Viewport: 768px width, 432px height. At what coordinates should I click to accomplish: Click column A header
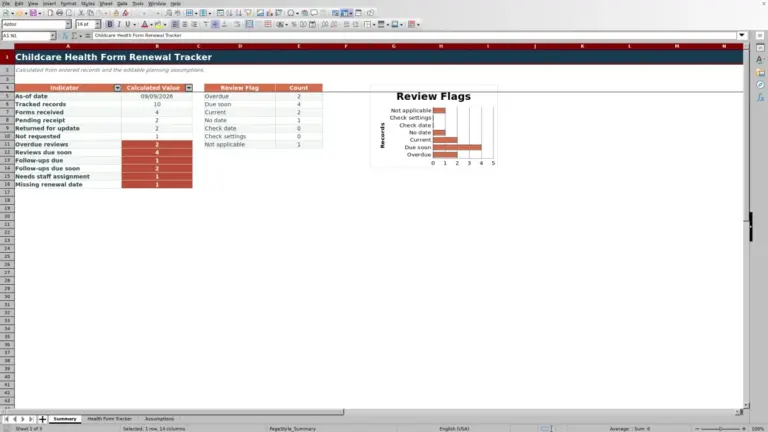[68, 46]
